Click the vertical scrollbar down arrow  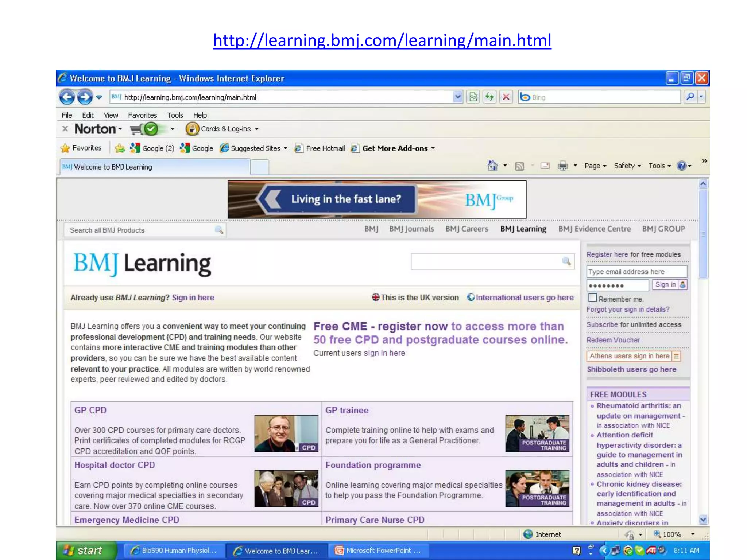pos(703,519)
